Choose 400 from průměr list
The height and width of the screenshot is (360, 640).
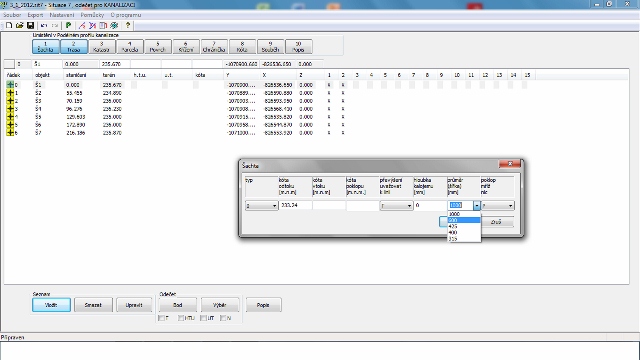click(x=464, y=233)
